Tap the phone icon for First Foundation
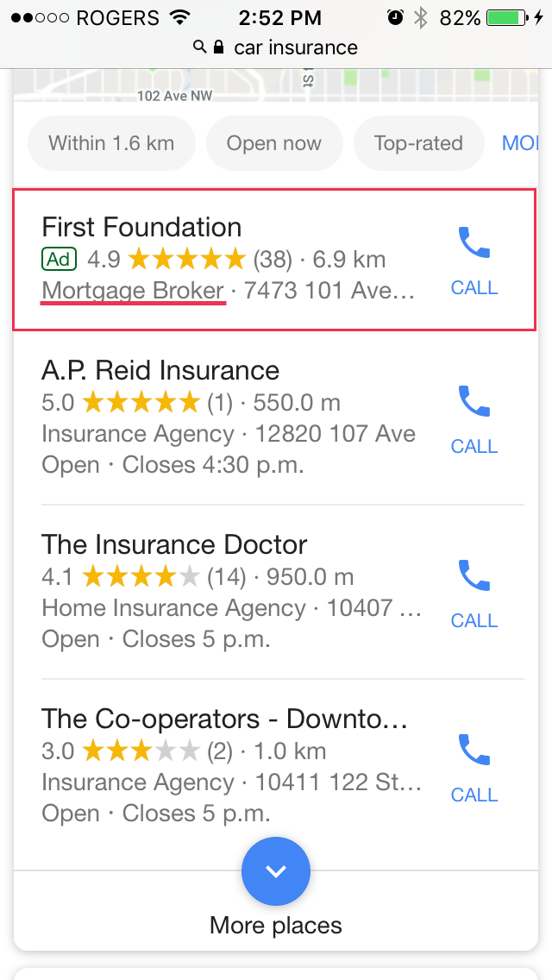This screenshot has height=980, width=552. (474, 243)
